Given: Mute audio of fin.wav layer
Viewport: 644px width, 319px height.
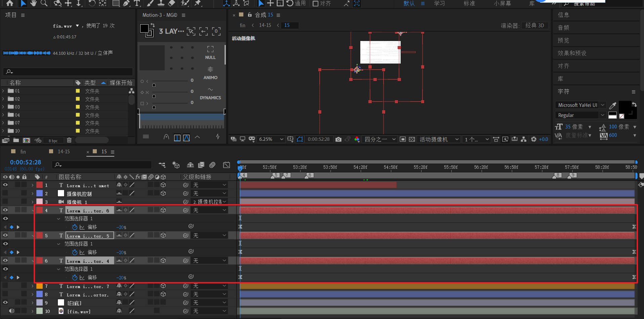Looking at the screenshot, I should pos(11,311).
